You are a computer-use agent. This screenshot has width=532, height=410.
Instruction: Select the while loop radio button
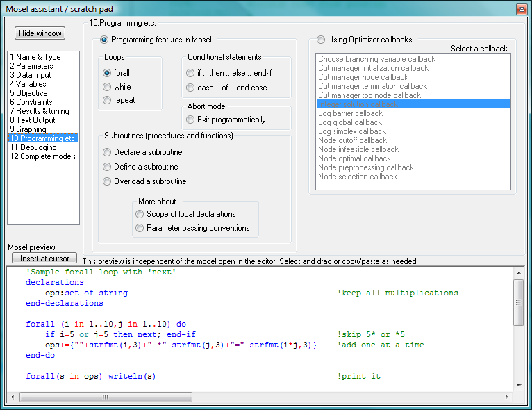[107, 87]
